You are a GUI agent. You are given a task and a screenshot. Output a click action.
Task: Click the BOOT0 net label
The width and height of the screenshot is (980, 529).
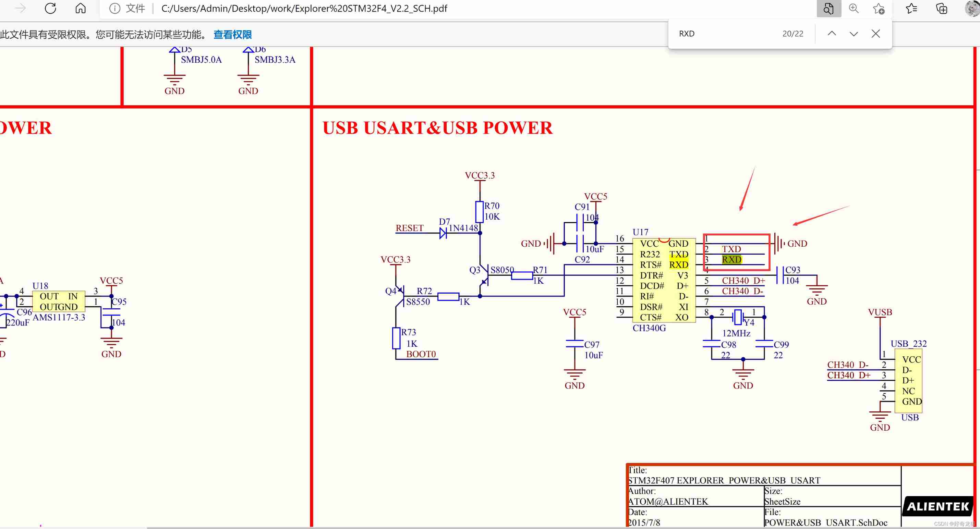point(421,354)
